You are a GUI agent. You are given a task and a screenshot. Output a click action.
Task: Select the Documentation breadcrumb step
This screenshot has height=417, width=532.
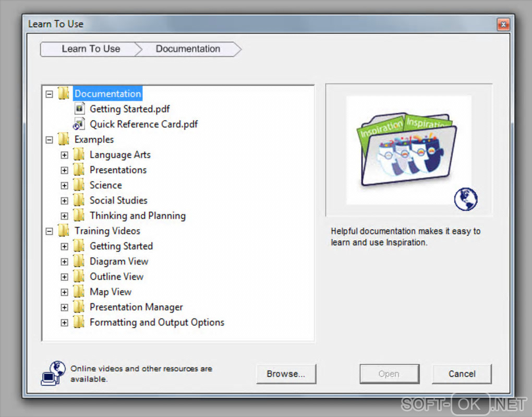[x=188, y=49]
